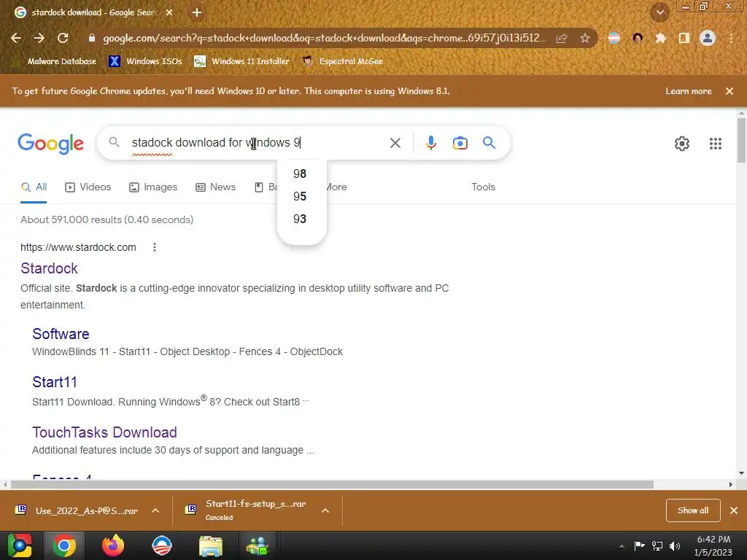
Task: Open the Windows 11 Installer bookmark
Action: click(241, 61)
